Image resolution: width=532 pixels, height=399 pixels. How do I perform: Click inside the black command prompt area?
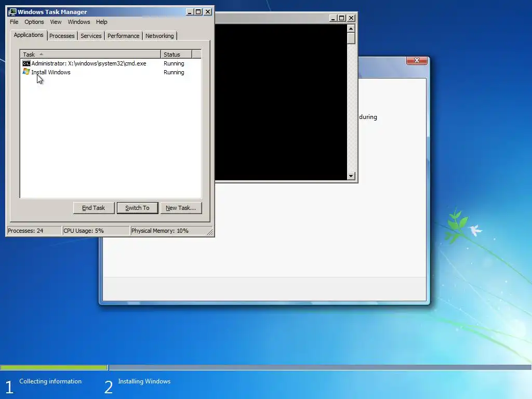(281, 102)
